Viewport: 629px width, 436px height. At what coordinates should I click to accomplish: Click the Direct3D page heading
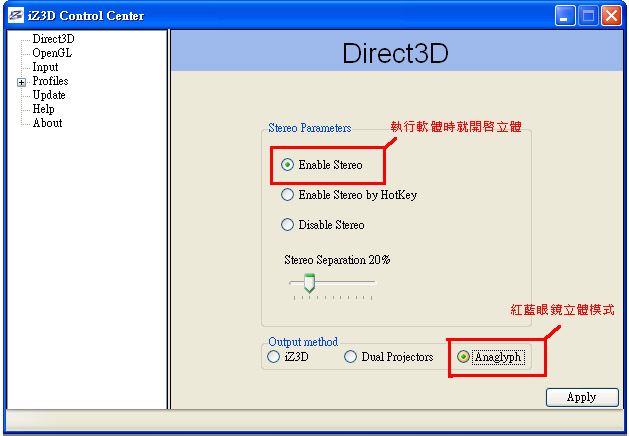coord(395,53)
